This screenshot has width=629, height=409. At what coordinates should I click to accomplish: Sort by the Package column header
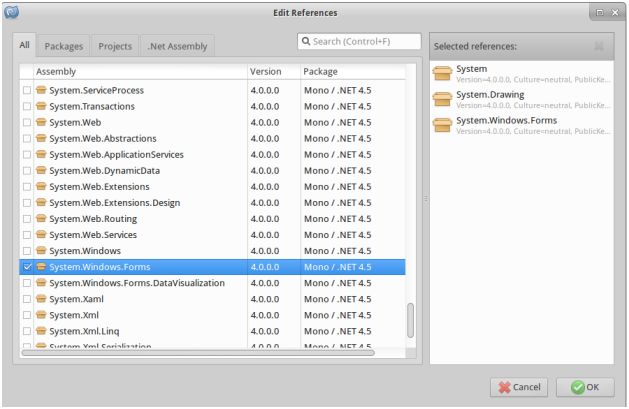(x=353, y=71)
